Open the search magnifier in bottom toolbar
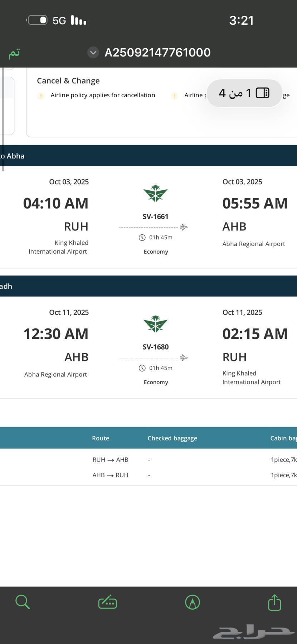Screen dimensions: 297x644 coord(23,602)
